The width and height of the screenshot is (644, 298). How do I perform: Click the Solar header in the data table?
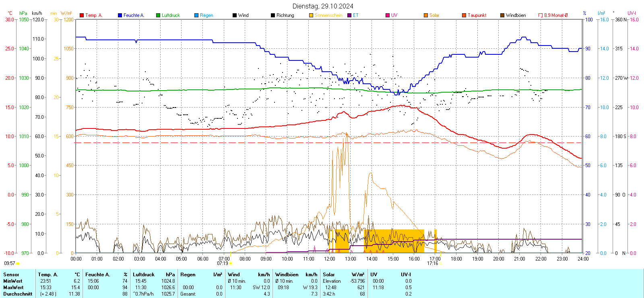pyautogui.click(x=329, y=275)
